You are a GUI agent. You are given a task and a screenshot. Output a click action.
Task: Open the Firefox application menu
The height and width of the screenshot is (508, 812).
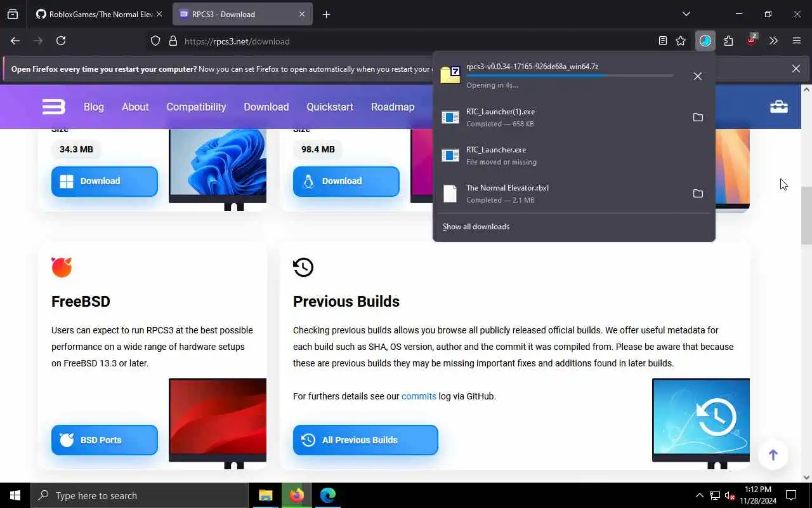coord(797,41)
